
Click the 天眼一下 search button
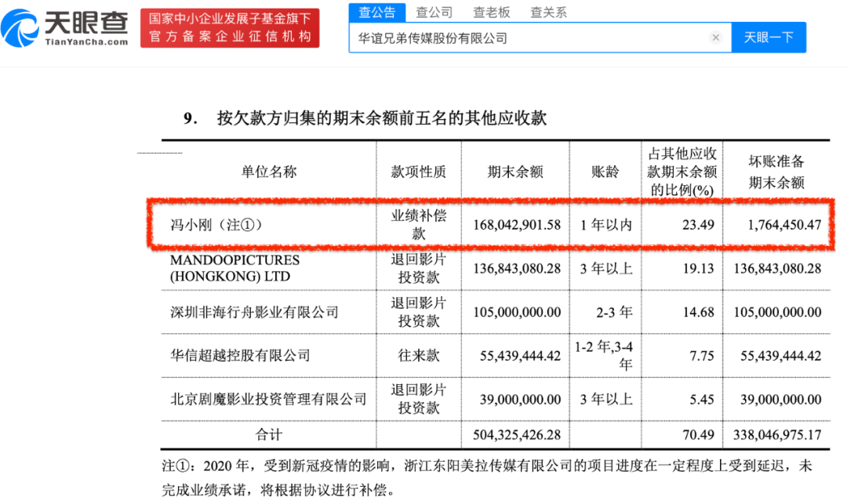tap(769, 37)
